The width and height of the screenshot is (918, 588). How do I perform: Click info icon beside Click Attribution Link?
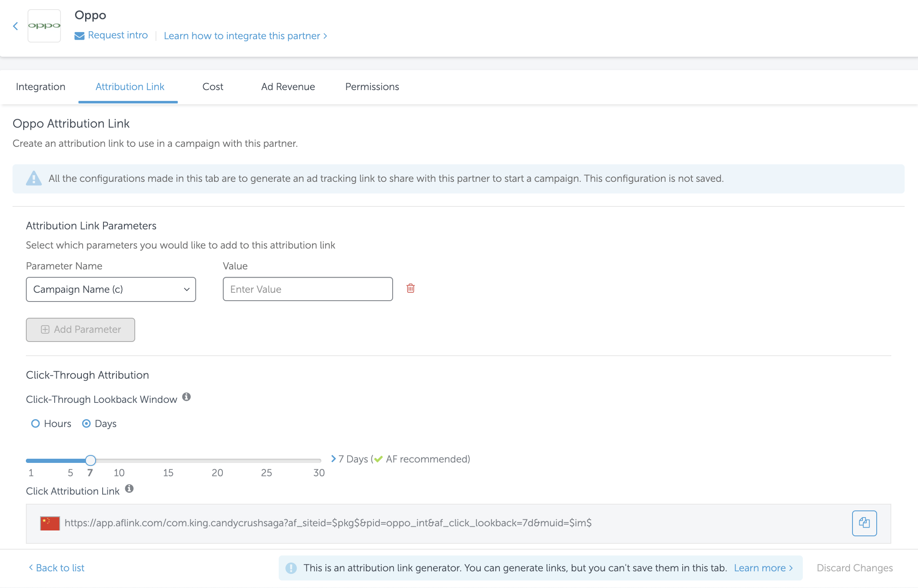point(129,489)
